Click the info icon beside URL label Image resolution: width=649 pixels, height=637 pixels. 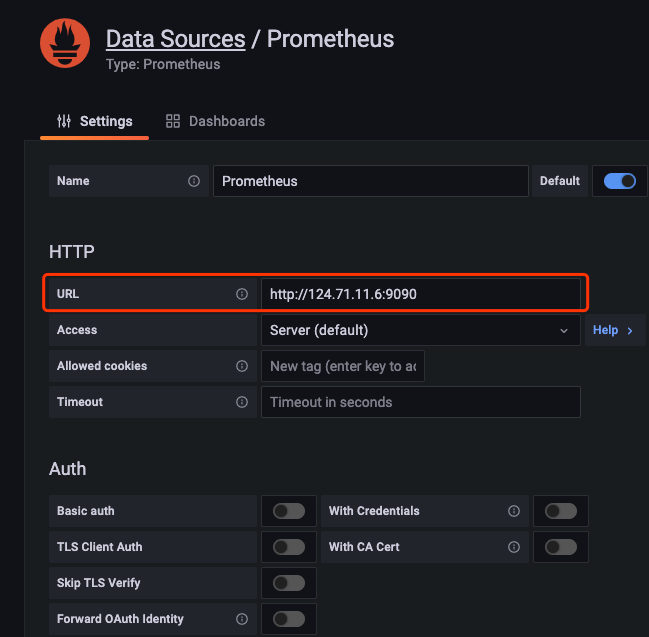[241, 294]
